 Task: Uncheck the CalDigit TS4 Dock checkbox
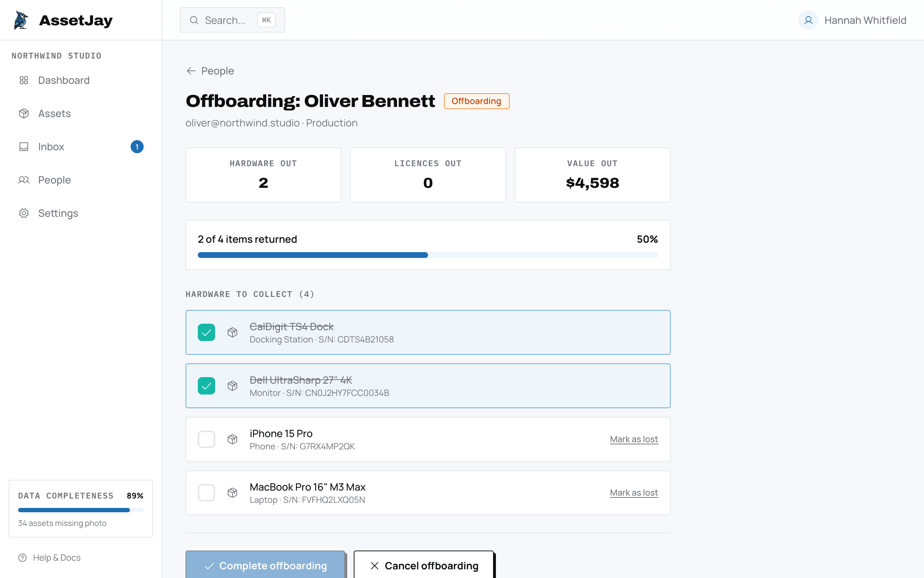point(206,332)
